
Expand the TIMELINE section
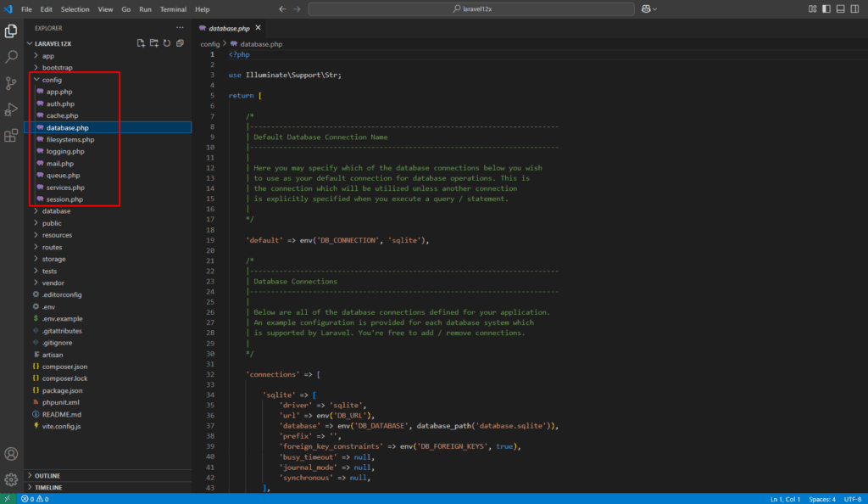click(48, 488)
